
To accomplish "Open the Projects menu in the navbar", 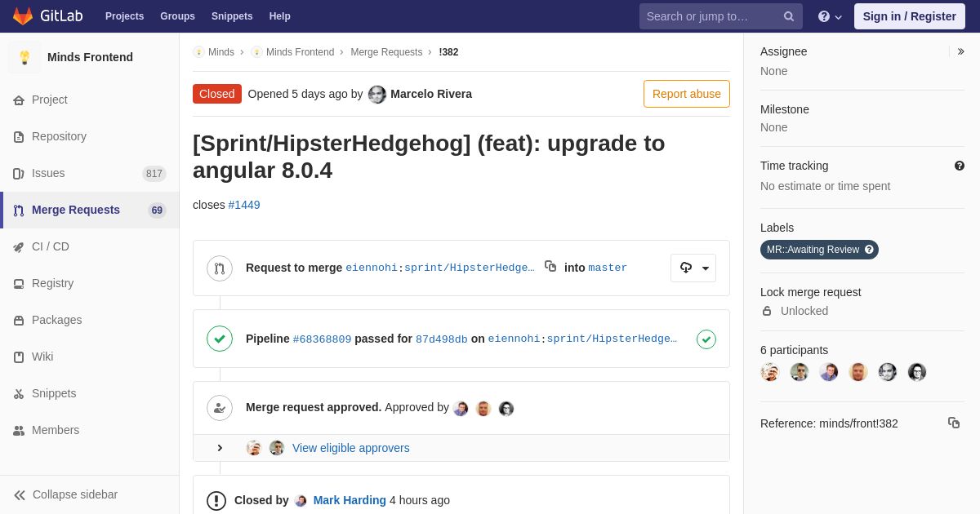I will (x=124, y=16).
